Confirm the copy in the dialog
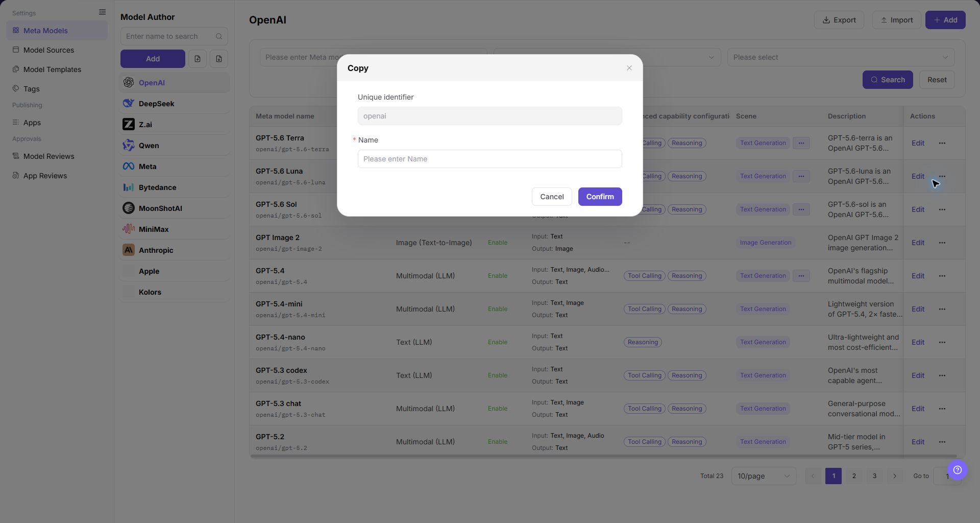 point(600,197)
